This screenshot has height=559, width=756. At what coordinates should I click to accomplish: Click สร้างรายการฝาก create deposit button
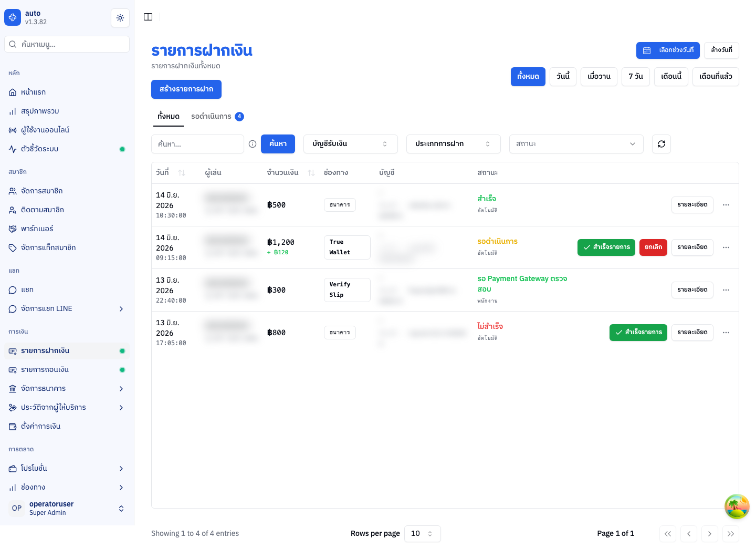click(x=186, y=89)
